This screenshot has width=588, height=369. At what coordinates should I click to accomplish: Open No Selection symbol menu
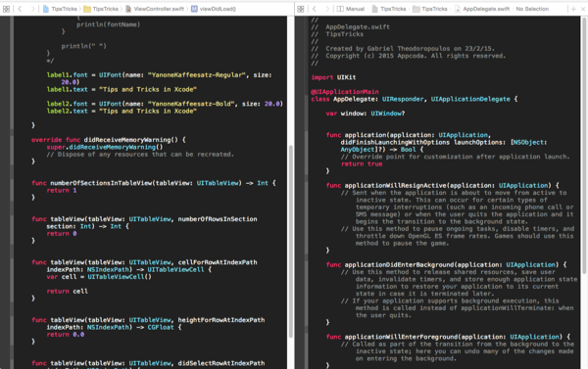pos(532,9)
